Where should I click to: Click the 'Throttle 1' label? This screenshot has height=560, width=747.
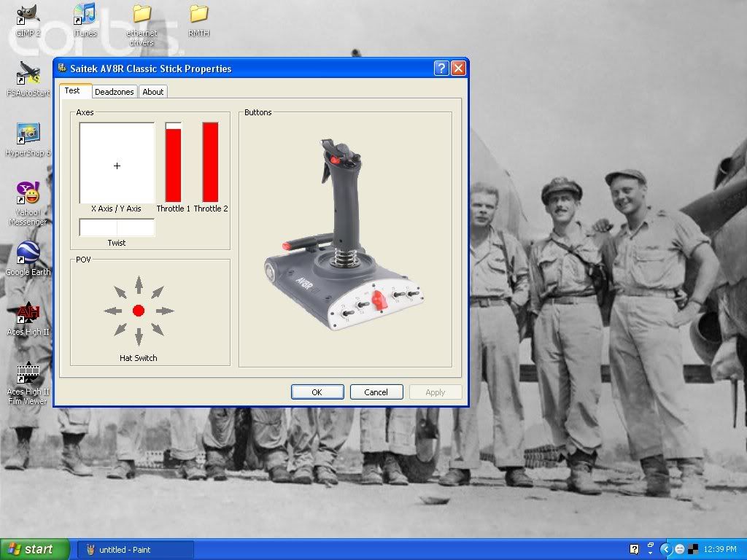(x=174, y=209)
